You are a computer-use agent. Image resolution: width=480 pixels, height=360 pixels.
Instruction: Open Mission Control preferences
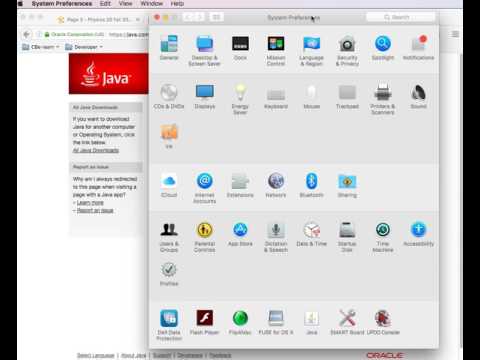tap(276, 51)
